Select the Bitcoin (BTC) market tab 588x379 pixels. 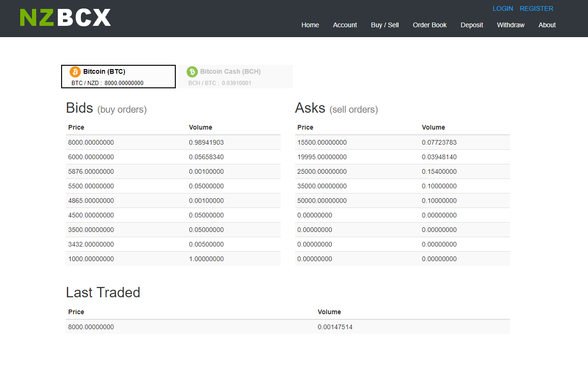click(118, 77)
